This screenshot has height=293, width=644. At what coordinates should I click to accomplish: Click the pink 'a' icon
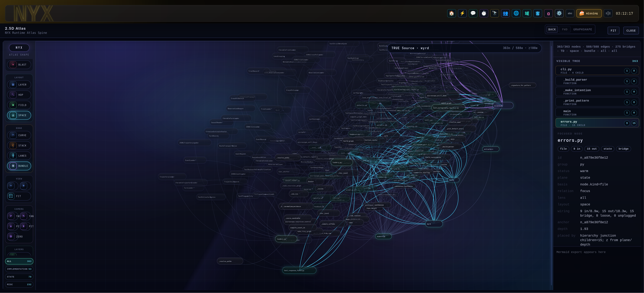548,13
